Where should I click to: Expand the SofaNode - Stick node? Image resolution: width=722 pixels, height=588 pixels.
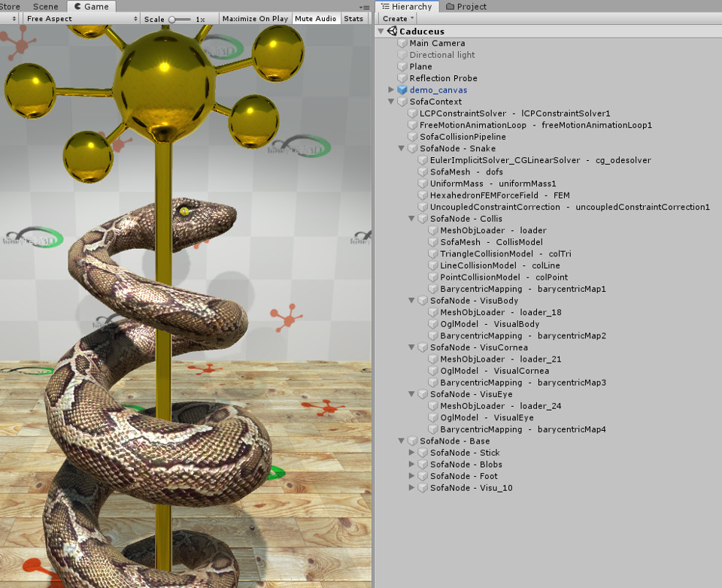point(411,452)
